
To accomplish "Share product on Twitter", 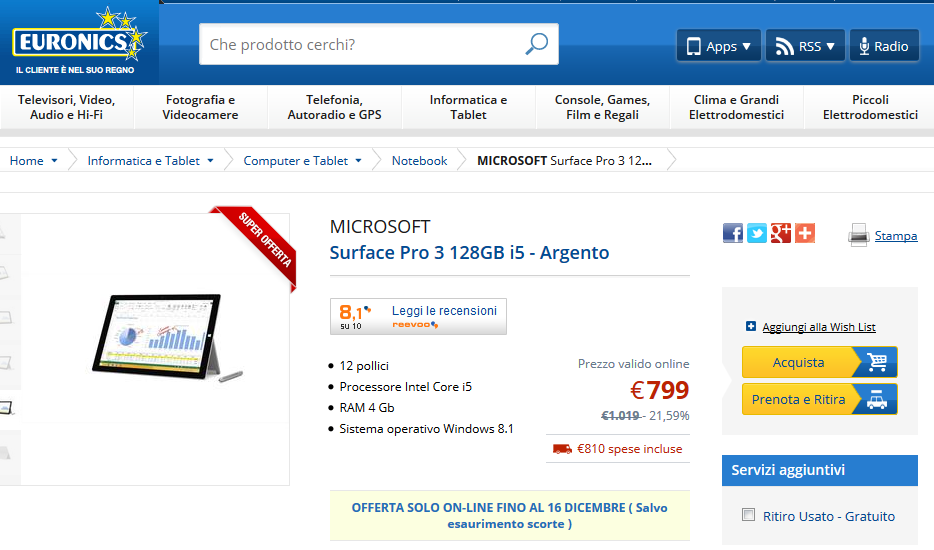I will click(x=756, y=233).
